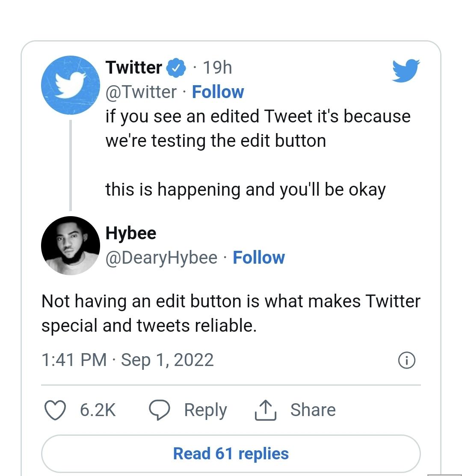Click the "Hybee" display name
This screenshot has width=462, height=476.
tap(131, 233)
